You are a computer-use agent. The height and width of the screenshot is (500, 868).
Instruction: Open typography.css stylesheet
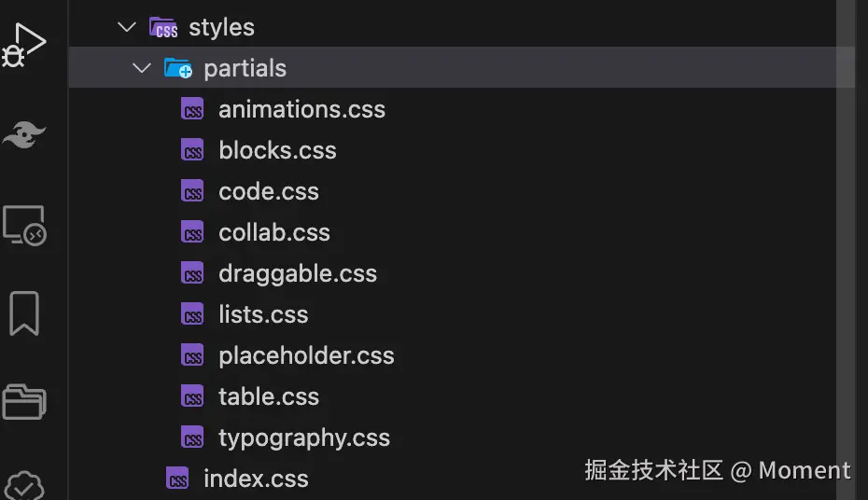304,437
